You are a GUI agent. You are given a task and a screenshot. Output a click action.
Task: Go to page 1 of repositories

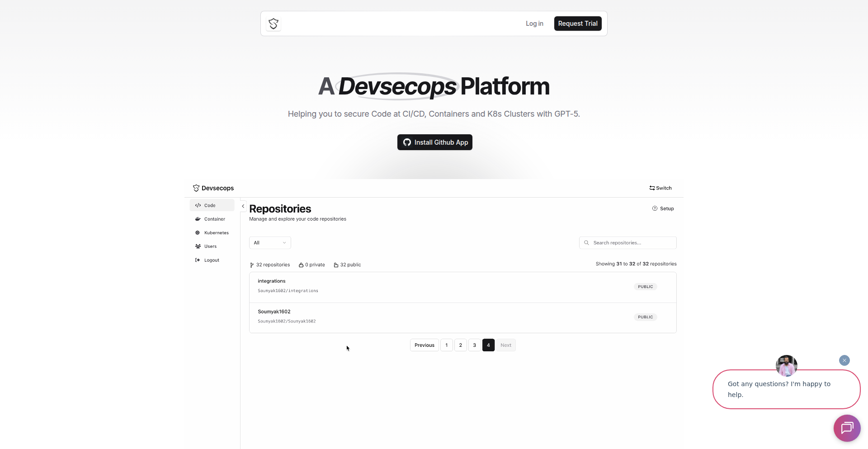pyautogui.click(x=447, y=345)
